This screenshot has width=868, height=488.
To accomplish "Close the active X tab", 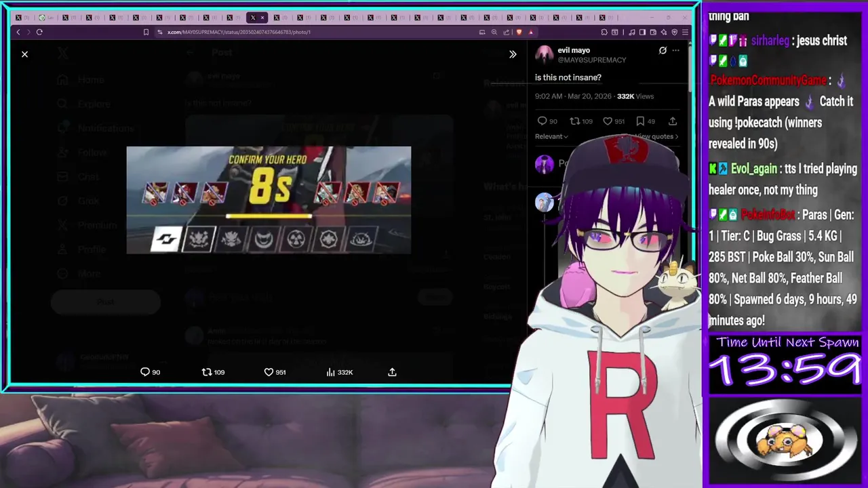I will 262,18.
